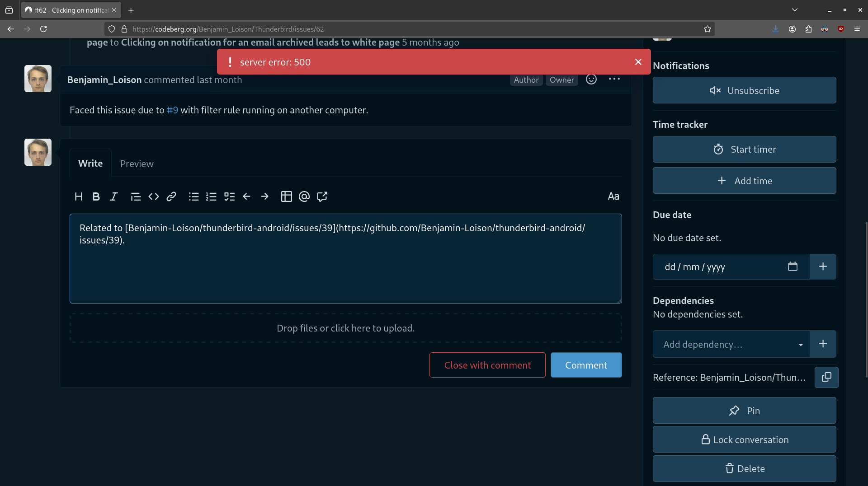Add reaction with smiley icon
The height and width of the screenshot is (486, 868).
tap(591, 79)
